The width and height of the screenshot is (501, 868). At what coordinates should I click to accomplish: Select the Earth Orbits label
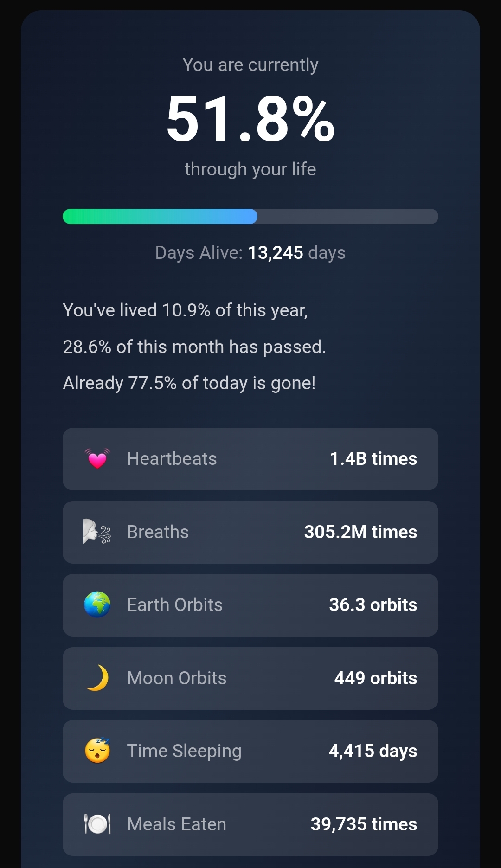pos(174,605)
